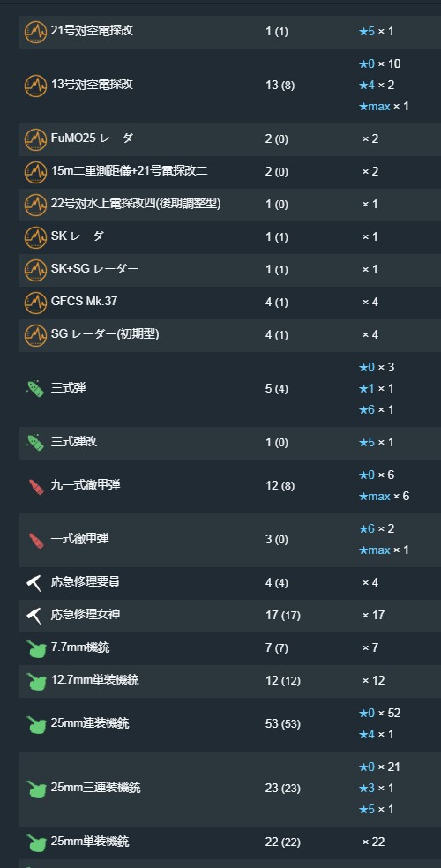Viewport: 441px width, 868px height.
Task: Click the 12 (8) count for 九一式徹甲弾
Action: [x=280, y=486]
